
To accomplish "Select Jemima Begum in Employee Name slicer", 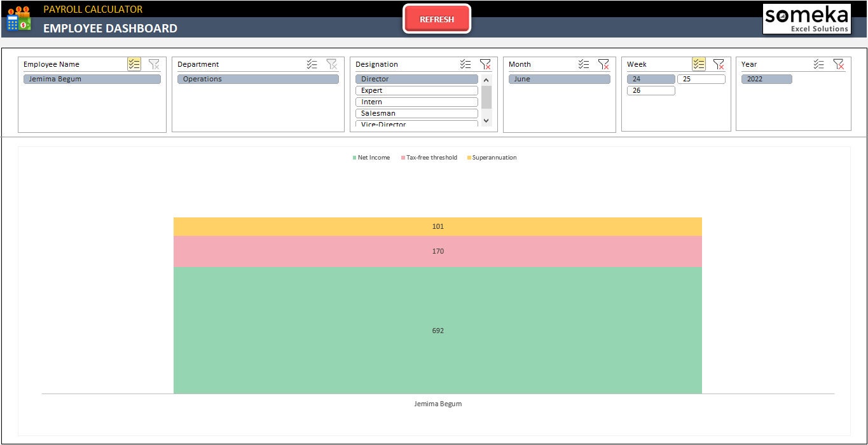I will 92,79.
